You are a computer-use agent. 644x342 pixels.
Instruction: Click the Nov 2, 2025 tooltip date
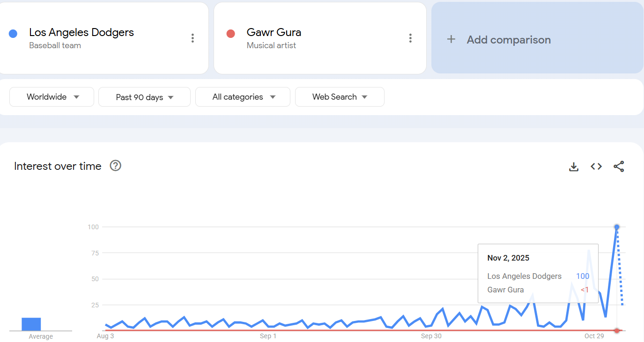(x=508, y=258)
